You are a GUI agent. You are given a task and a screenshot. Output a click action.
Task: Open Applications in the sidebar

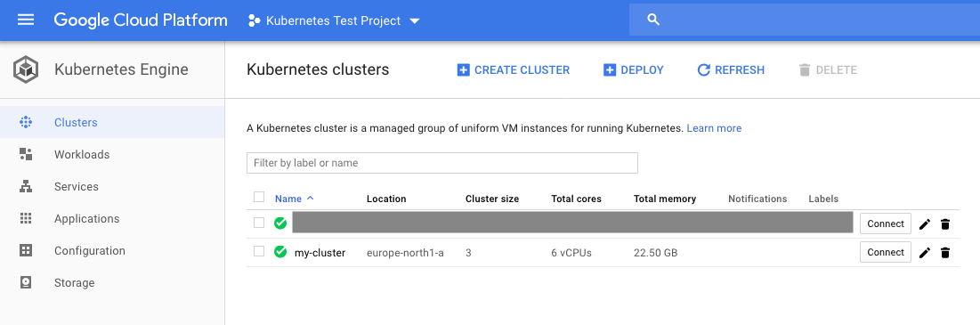[112, 219]
